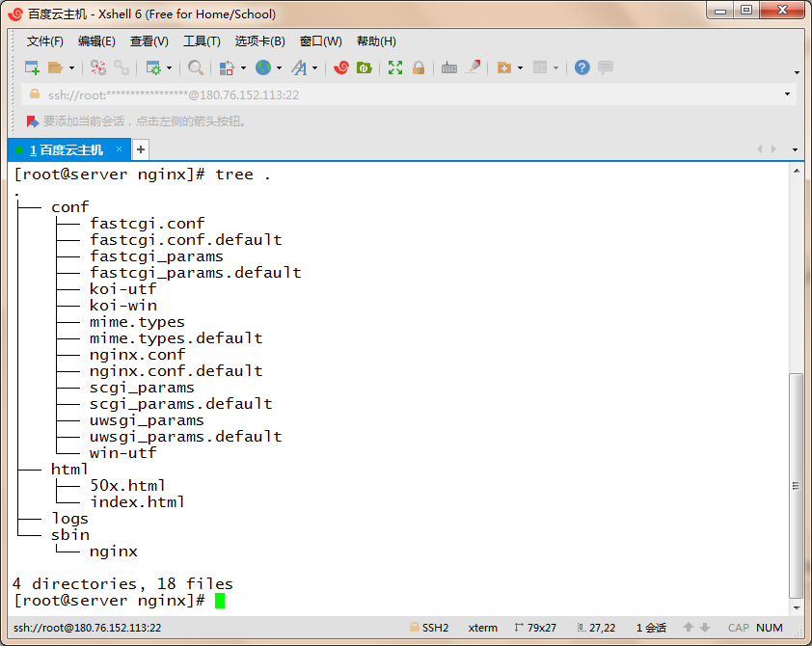Click the uwsgi_params.default entry
812x646 pixels.
point(185,437)
